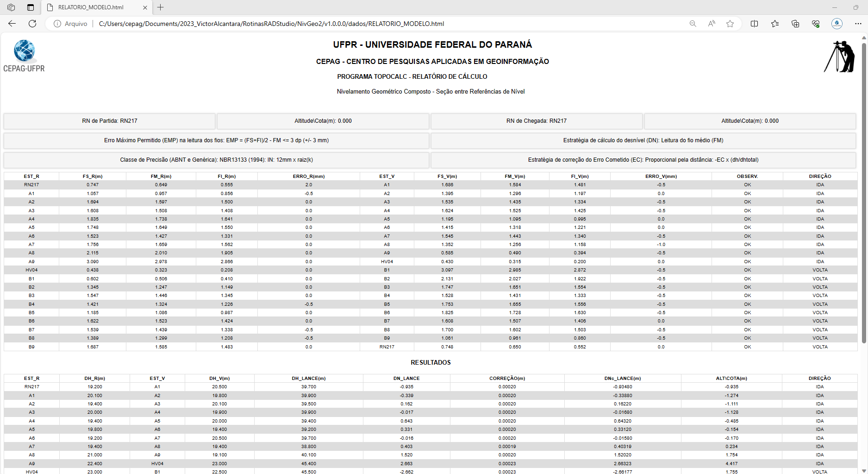Click the ALT\COTA(m) column header
Image resolution: width=868 pixels, height=474 pixels.
coord(731,379)
